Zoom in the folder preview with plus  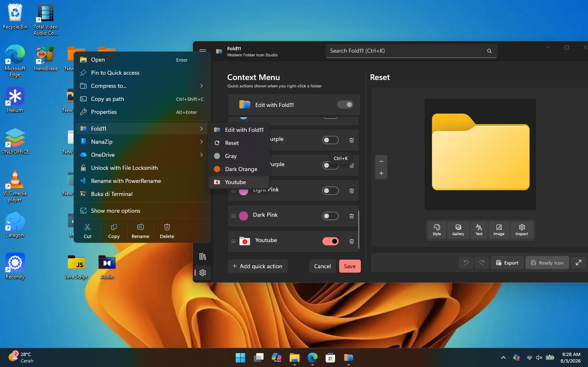[x=381, y=173]
